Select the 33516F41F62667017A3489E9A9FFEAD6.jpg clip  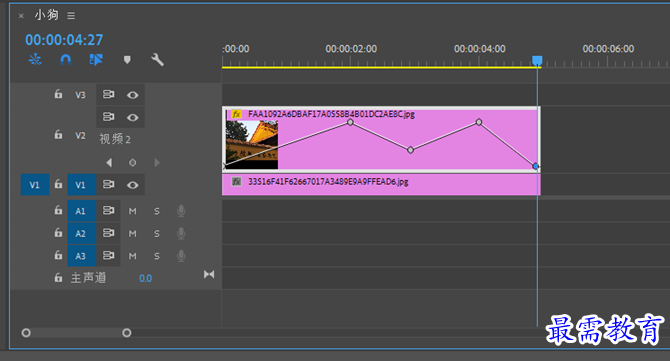[x=381, y=184]
